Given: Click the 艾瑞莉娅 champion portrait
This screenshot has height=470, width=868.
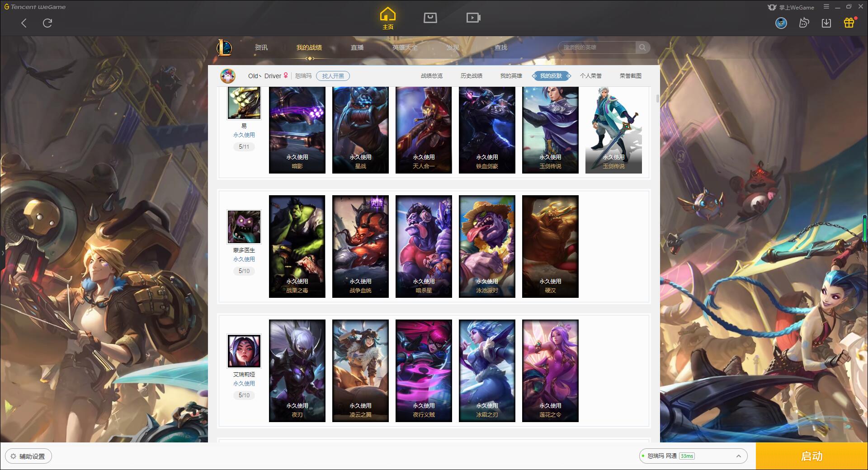Looking at the screenshot, I should pyautogui.click(x=244, y=351).
